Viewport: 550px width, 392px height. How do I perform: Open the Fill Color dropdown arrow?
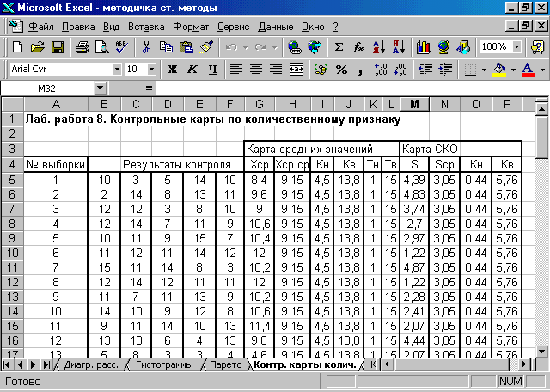click(513, 70)
